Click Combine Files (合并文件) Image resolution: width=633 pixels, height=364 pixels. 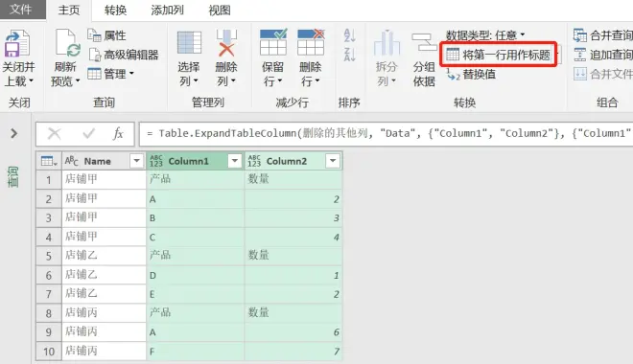click(x=602, y=74)
